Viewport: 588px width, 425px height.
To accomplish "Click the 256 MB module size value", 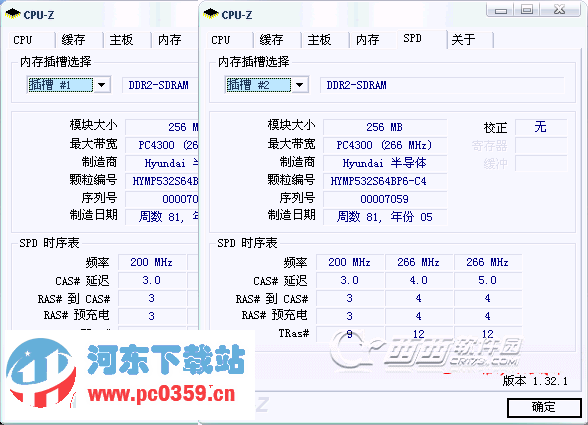I will point(385,127).
